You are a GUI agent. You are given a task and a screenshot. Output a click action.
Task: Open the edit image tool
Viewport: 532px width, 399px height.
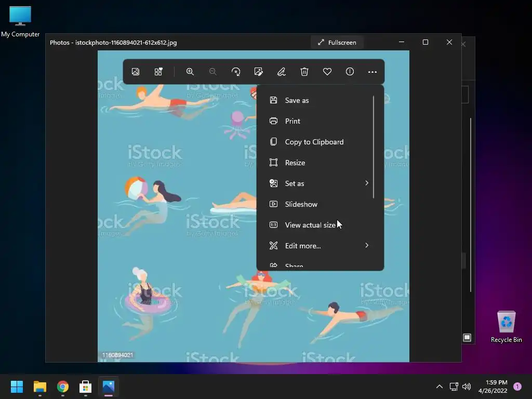tap(259, 72)
